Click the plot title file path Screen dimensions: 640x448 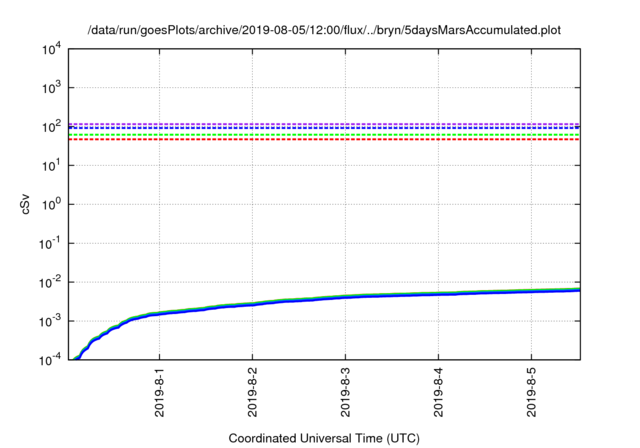(324, 30)
